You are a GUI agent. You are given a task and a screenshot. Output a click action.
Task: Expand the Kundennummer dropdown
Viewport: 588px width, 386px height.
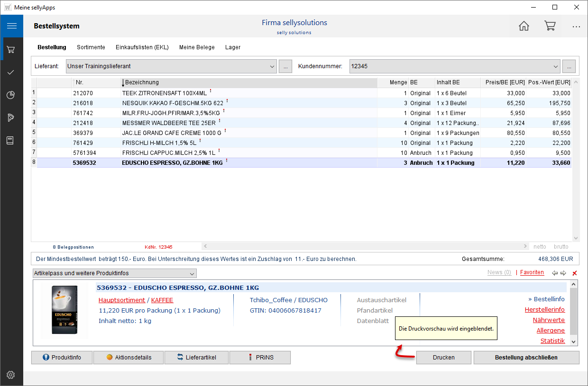click(556, 67)
